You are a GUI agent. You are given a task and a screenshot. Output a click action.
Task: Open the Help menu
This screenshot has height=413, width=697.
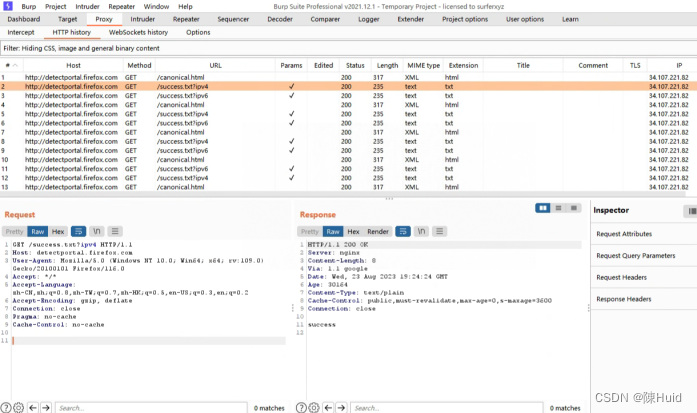pyautogui.click(x=185, y=6)
